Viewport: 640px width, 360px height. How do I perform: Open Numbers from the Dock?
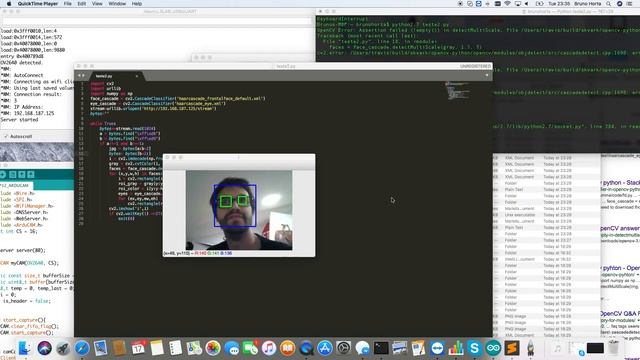pos(456,348)
